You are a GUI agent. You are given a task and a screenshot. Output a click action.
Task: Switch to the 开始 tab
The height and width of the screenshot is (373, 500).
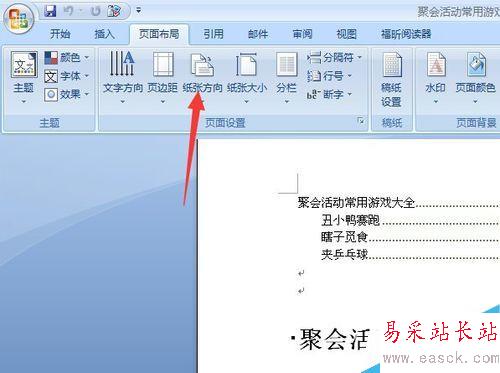60,34
